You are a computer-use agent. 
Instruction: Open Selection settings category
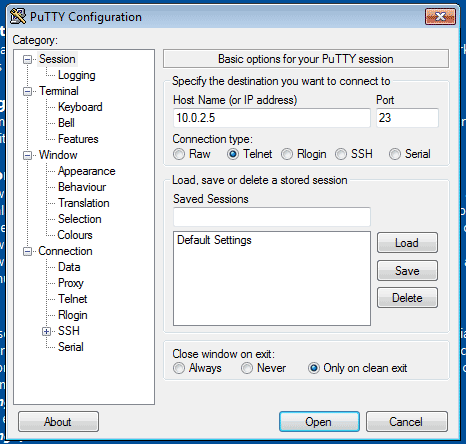click(x=79, y=219)
